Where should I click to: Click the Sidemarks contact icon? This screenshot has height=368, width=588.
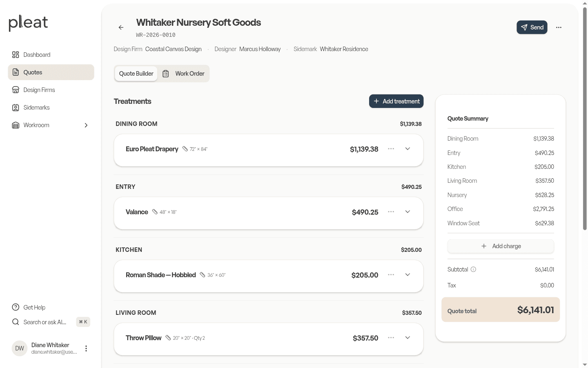[x=16, y=108]
